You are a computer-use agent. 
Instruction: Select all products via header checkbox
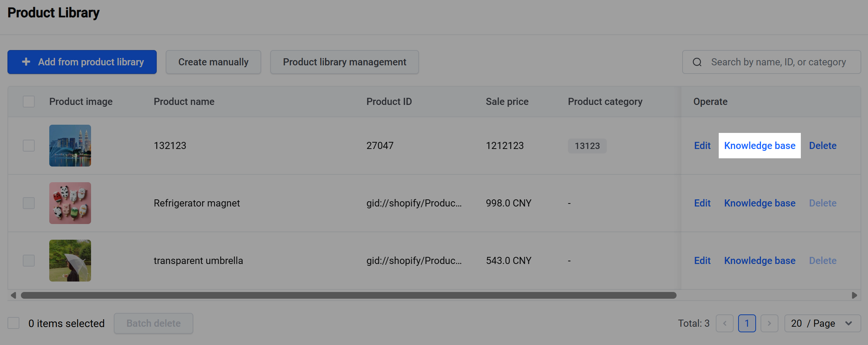tap(29, 102)
